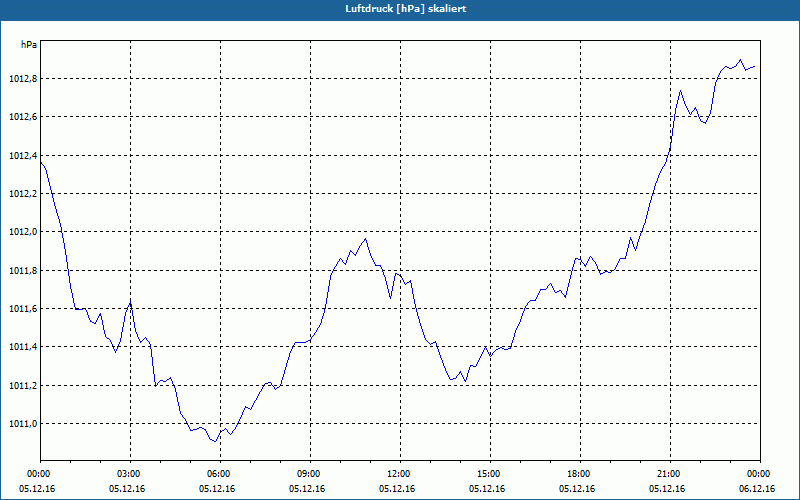Click the 00:00 time label dated 05.12.16
Viewport: 800px width, 500px height.
coord(38,474)
